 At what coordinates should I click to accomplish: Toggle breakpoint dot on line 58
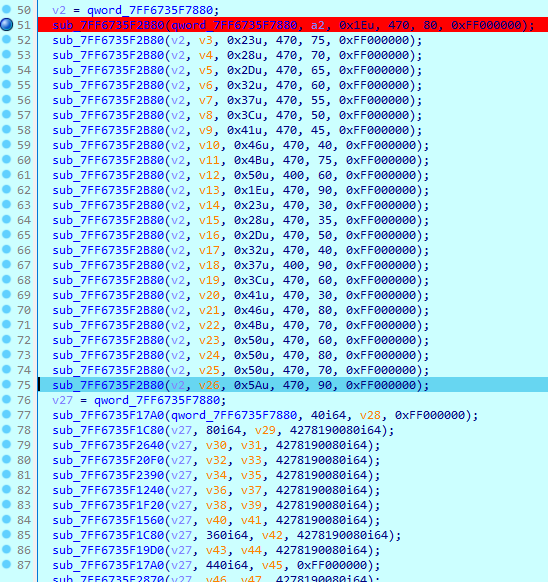pos(6,129)
